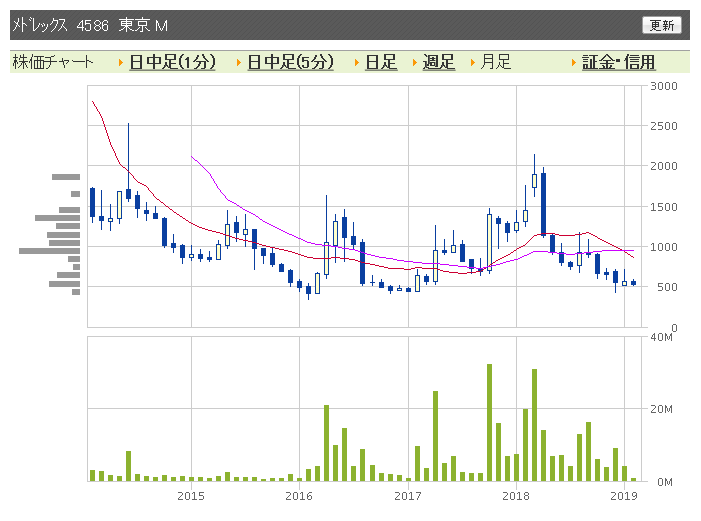Click the 20M volume axis label
This screenshot has height=521, width=701.
[x=662, y=409]
